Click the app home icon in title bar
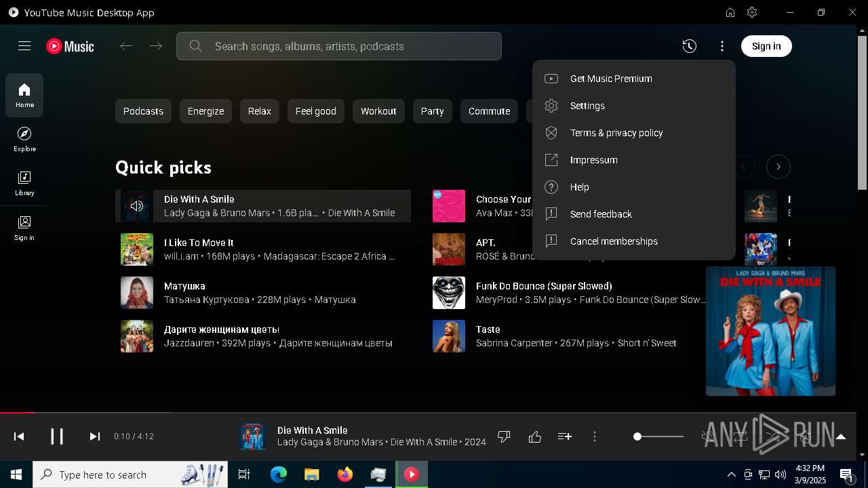This screenshot has height=488, width=868. click(730, 12)
